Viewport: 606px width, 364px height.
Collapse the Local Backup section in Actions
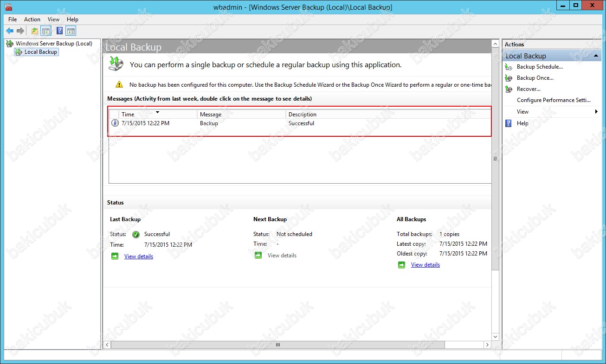click(596, 56)
